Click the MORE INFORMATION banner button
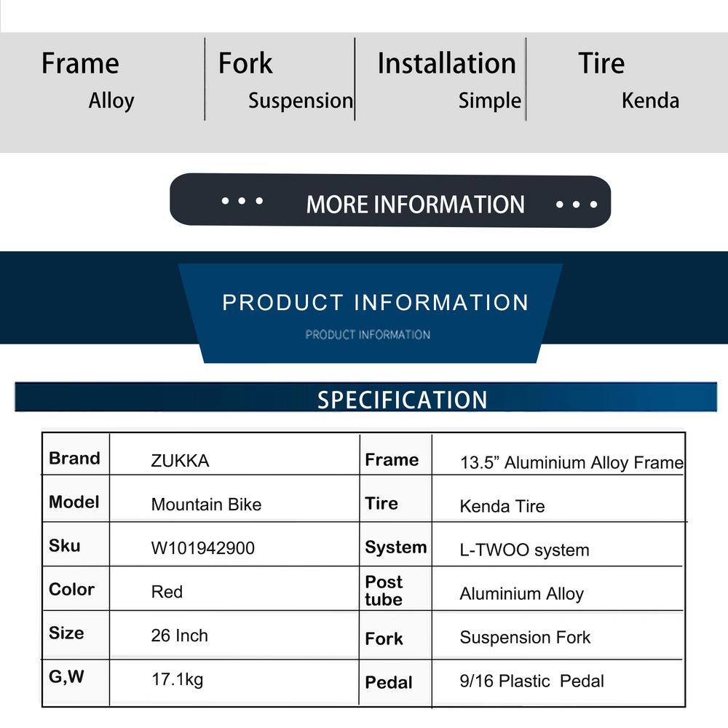Viewport: 728px width, 728px height. tap(390, 201)
